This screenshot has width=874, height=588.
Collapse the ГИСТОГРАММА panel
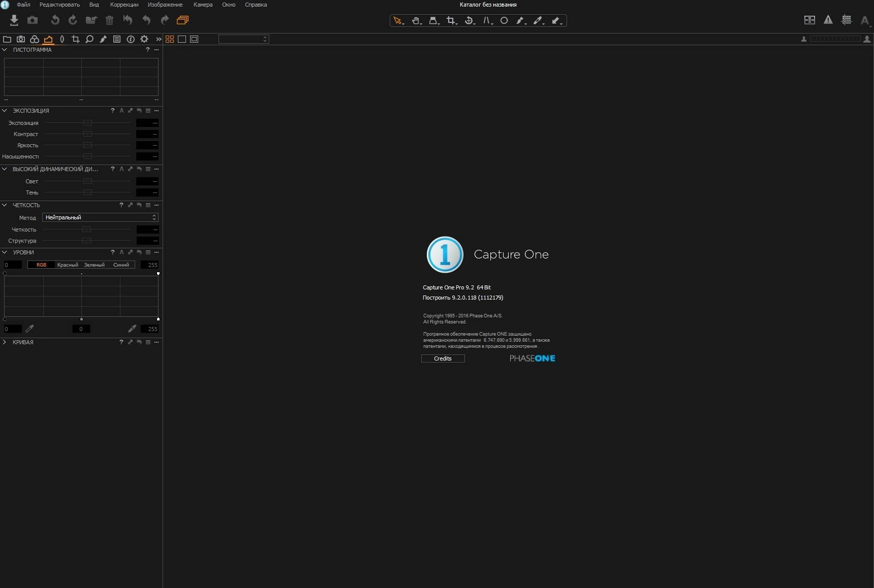[5, 50]
